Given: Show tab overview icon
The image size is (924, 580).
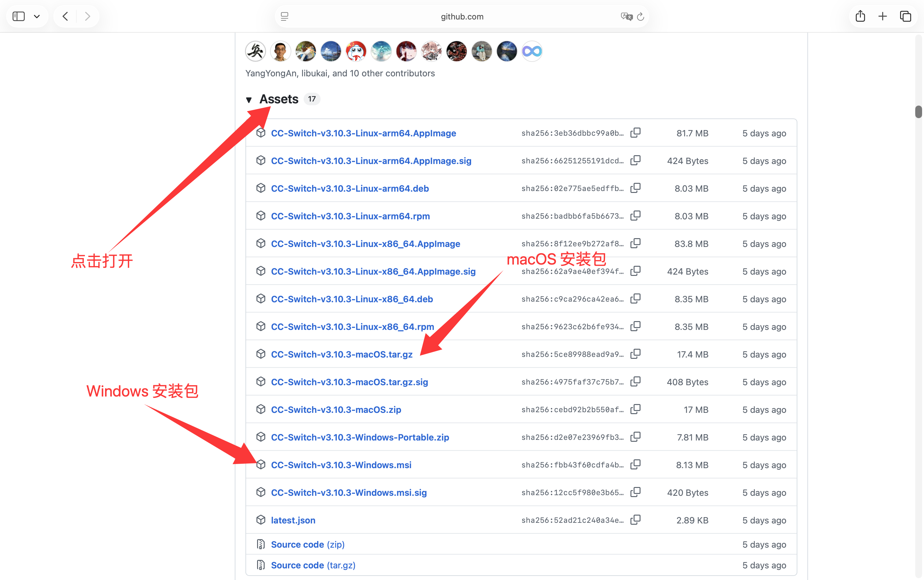Looking at the screenshot, I should click(x=905, y=16).
